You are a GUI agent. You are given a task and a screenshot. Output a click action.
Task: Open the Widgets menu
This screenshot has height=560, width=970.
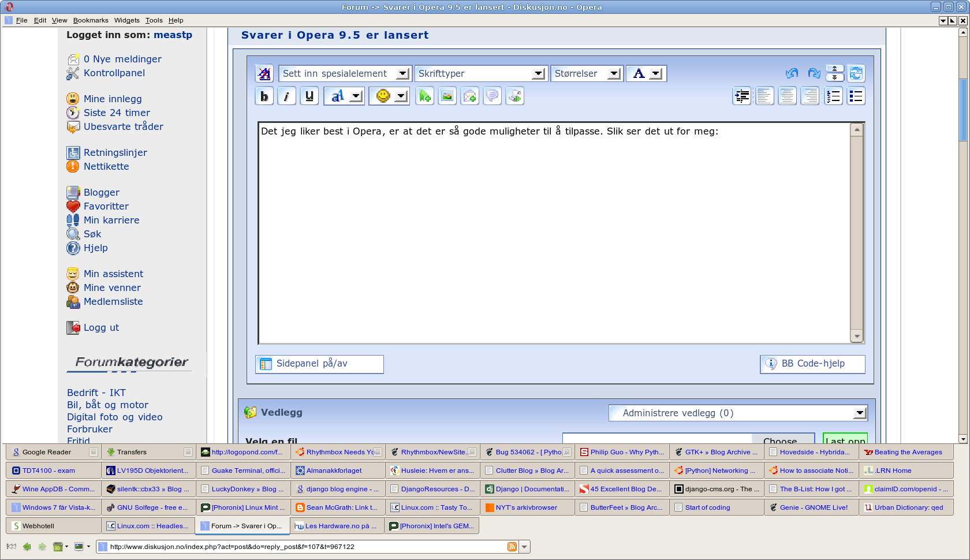click(127, 20)
